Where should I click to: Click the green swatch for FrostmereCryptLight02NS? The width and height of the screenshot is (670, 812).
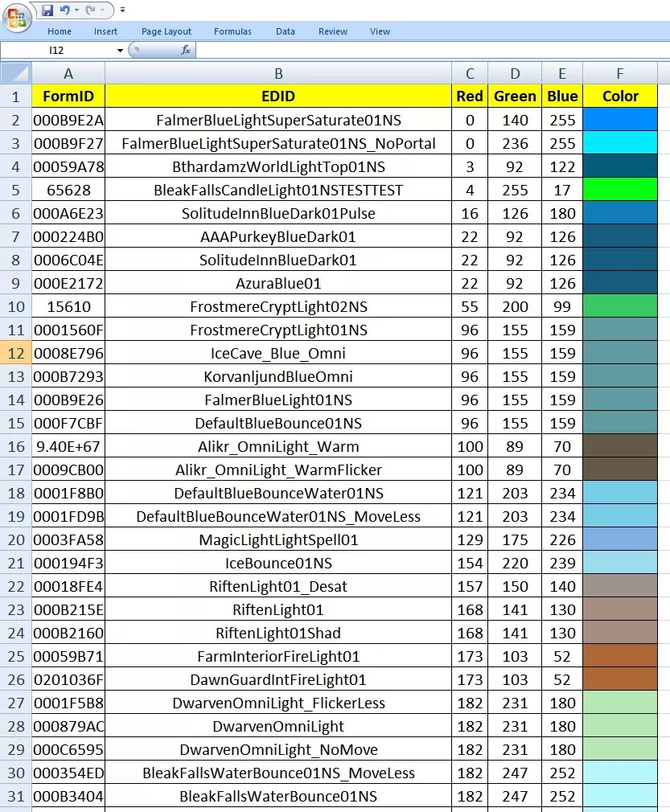(620, 306)
